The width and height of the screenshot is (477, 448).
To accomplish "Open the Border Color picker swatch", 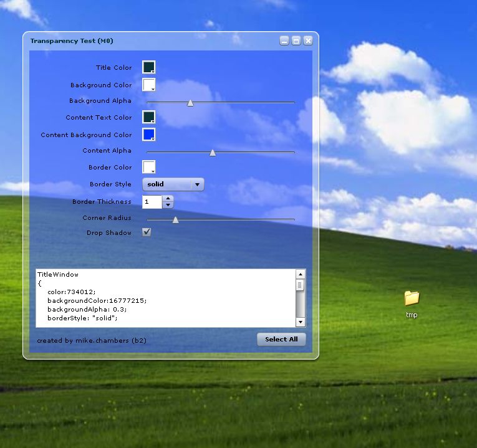I will coord(148,167).
